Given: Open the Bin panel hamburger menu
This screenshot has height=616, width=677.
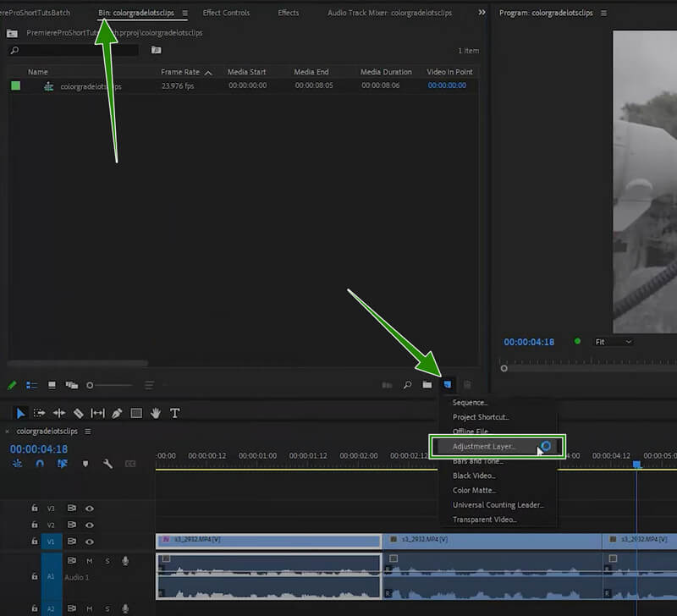Looking at the screenshot, I should (184, 14).
